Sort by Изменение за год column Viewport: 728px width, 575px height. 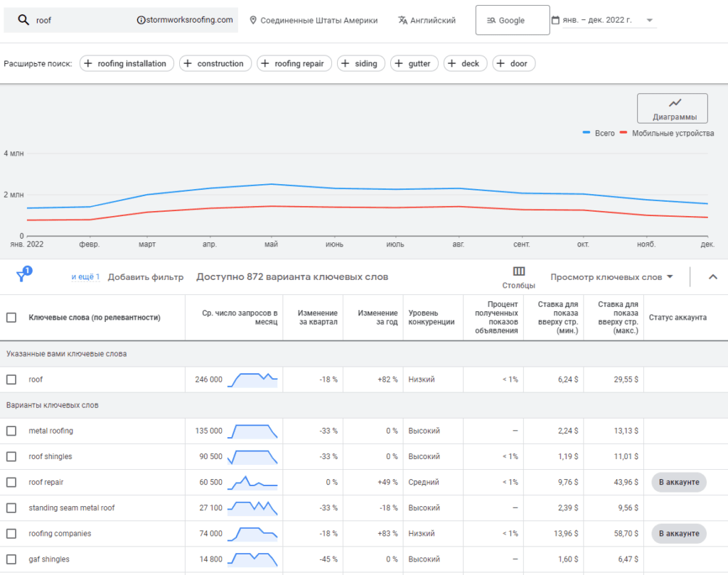pos(378,318)
